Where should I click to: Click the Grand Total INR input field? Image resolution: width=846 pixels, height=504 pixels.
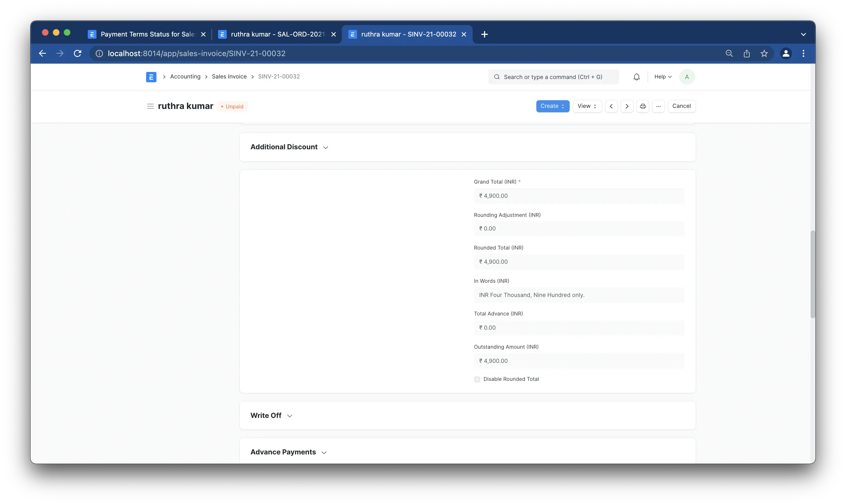click(578, 196)
